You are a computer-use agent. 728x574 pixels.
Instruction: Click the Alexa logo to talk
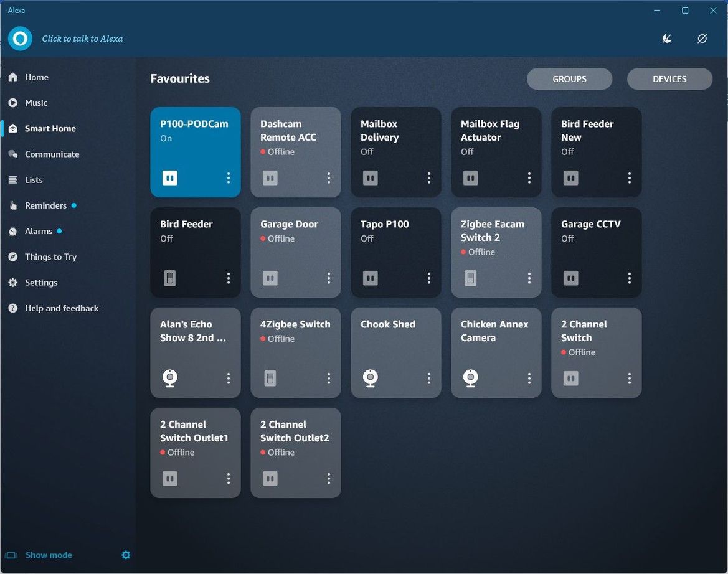[x=20, y=39]
